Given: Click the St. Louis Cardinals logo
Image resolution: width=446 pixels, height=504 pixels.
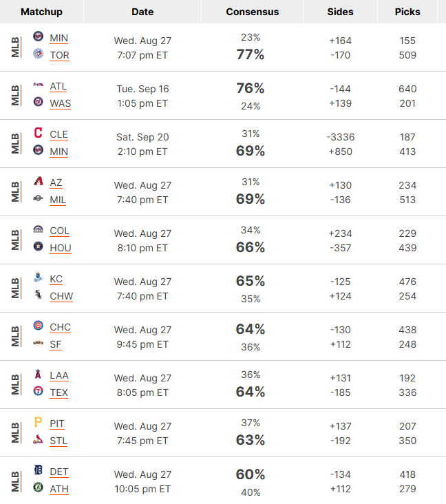Looking at the screenshot, I should coord(39,439).
